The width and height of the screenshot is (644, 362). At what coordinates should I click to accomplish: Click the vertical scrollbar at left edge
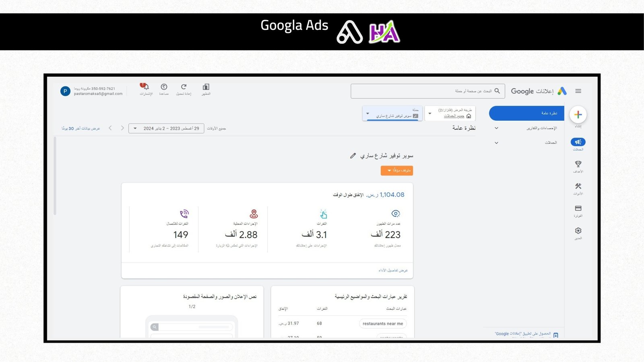55,176
